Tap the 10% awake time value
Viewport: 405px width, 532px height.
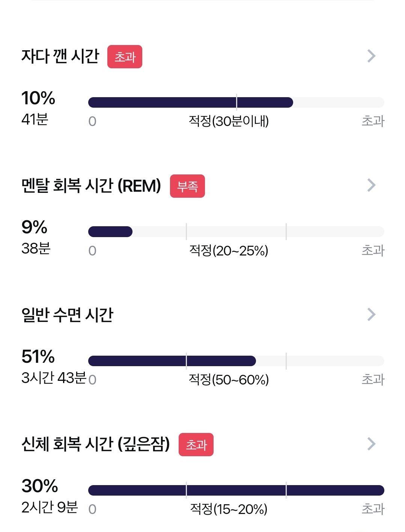(38, 98)
